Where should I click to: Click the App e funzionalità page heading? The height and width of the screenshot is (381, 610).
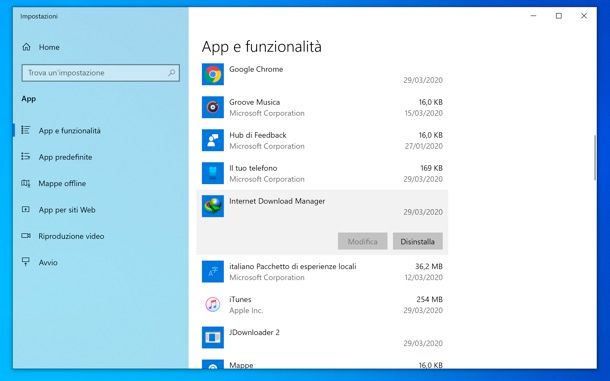(x=261, y=47)
